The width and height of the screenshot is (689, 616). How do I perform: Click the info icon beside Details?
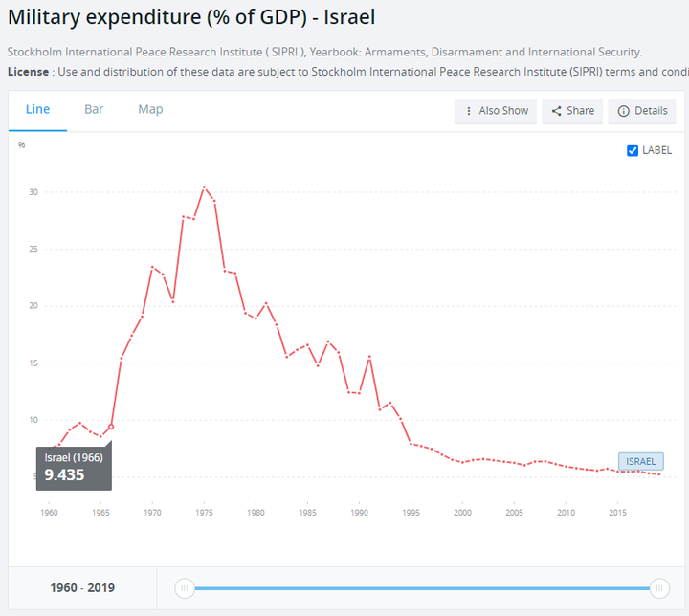pos(623,111)
